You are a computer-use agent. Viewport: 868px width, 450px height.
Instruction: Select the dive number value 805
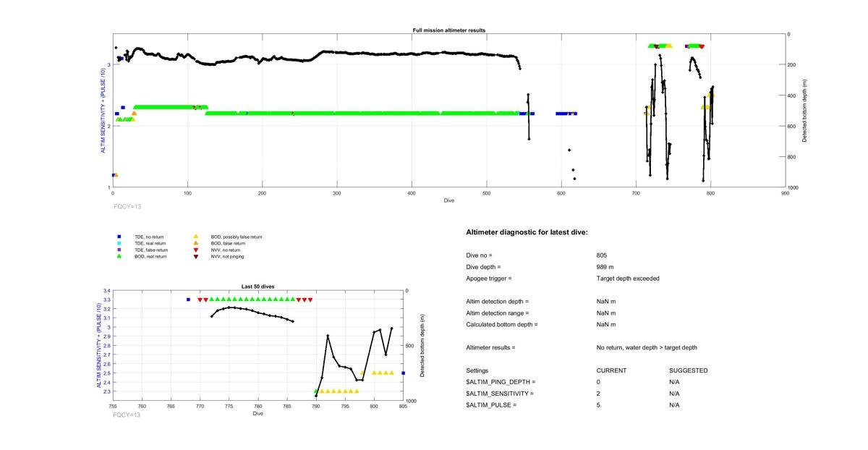tap(602, 255)
